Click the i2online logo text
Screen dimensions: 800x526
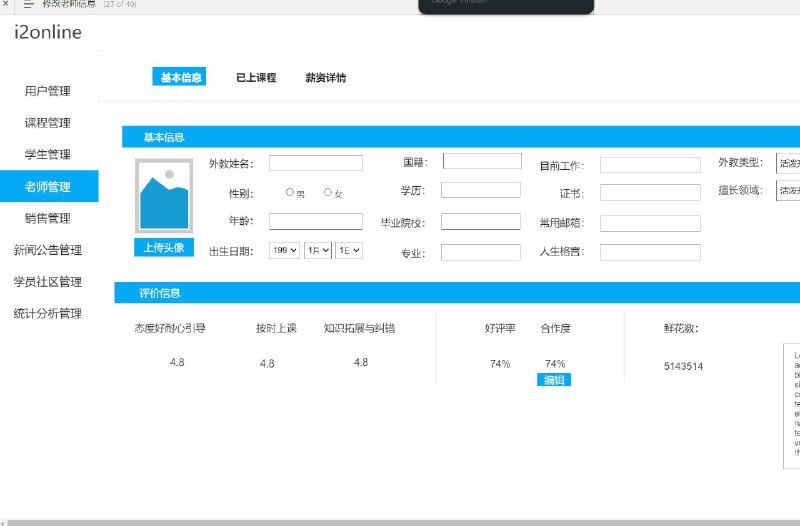pyautogui.click(x=48, y=32)
